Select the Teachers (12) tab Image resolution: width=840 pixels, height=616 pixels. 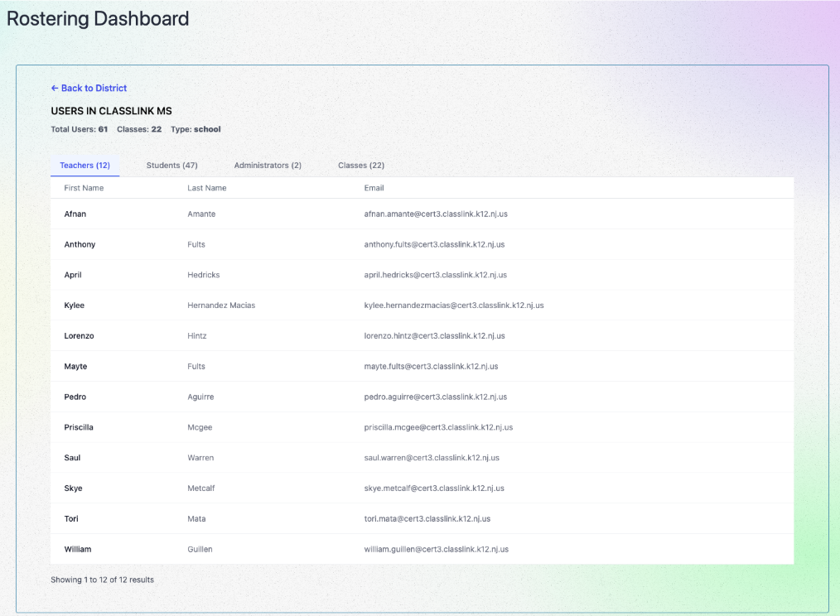(x=84, y=166)
